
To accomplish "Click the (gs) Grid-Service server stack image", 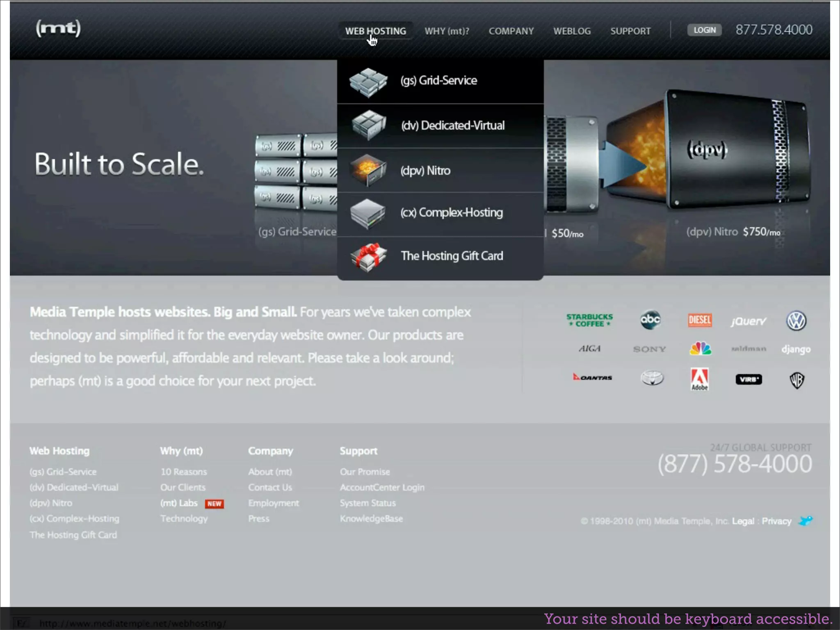I will 296,171.
